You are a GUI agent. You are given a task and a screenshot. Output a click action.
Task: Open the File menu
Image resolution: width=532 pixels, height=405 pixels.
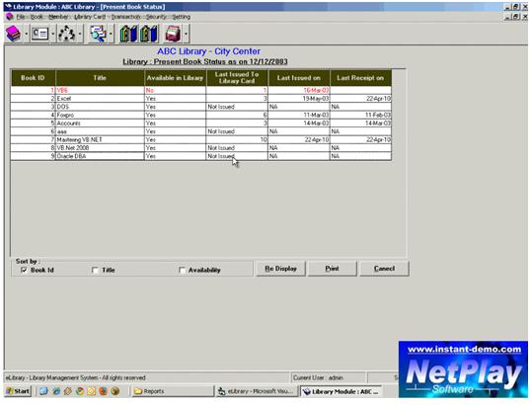[21, 17]
